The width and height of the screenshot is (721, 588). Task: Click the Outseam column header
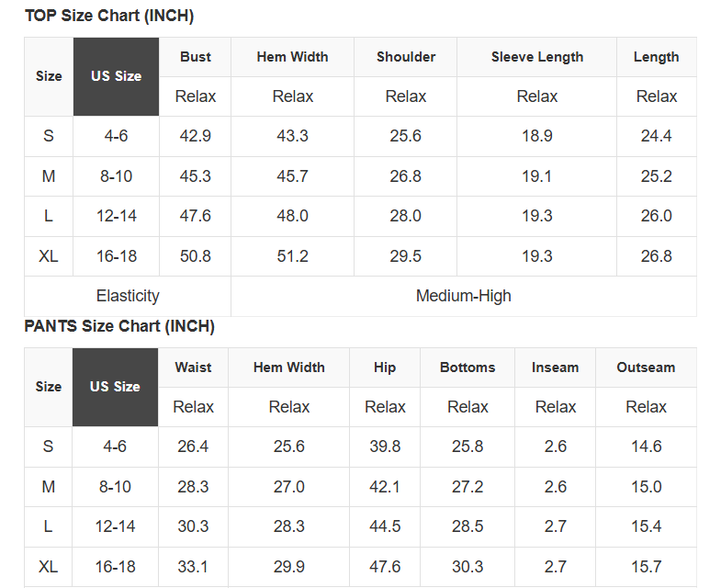(646, 367)
